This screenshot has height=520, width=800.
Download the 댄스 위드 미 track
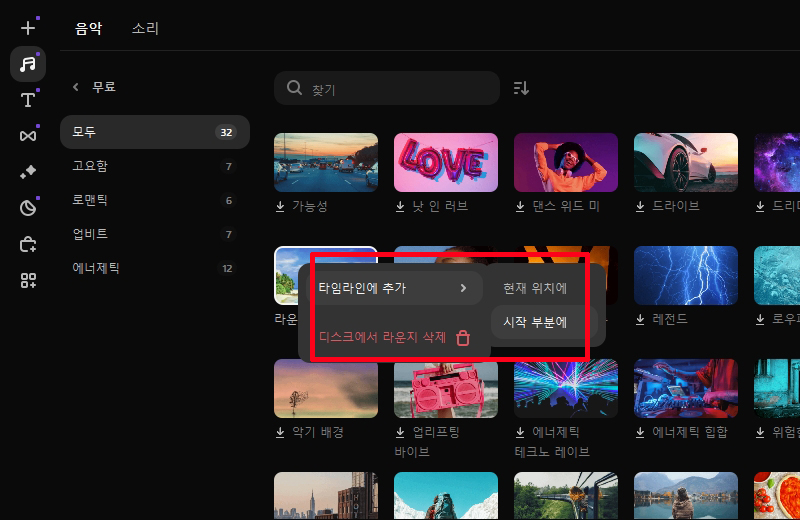coord(520,206)
